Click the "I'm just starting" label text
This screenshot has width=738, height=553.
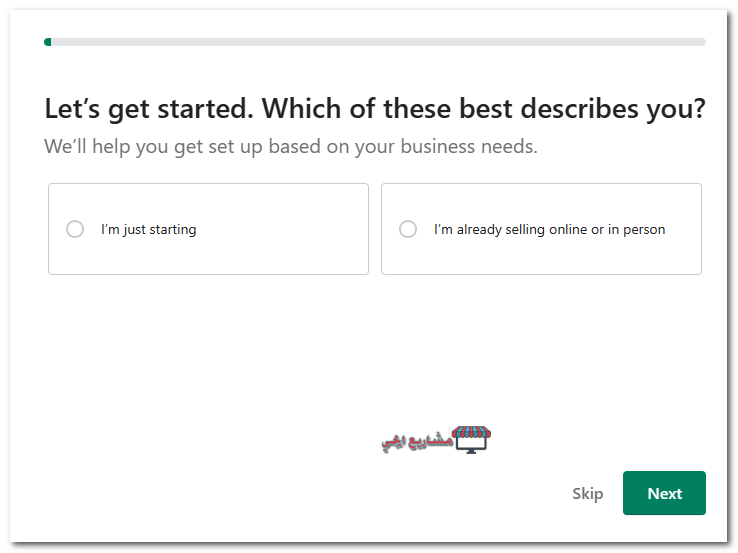coord(148,229)
